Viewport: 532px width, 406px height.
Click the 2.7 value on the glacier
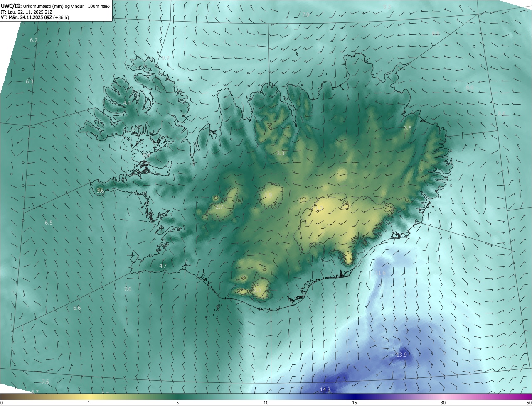pyautogui.click(x=220, y=207)
